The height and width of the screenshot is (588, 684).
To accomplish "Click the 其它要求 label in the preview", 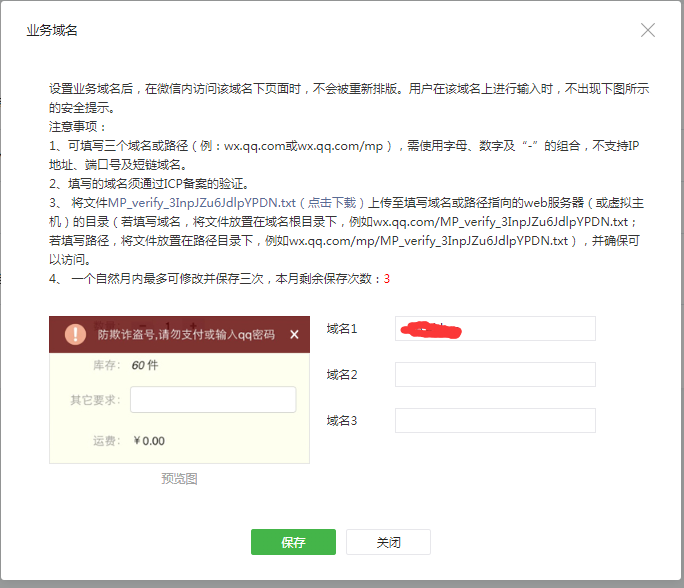I will click(x=95, y=400).
